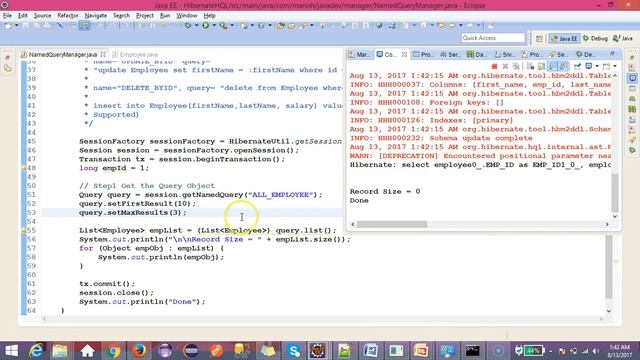Switch to the Debug perspective
640x360 pixels.
pyautogui.click(x=596, y=38)
